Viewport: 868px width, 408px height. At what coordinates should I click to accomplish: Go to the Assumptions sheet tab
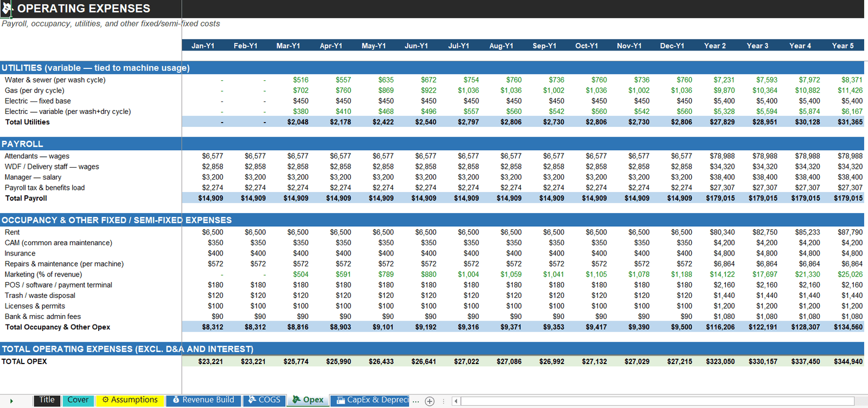pyautogui.click(x=130, y=400)
